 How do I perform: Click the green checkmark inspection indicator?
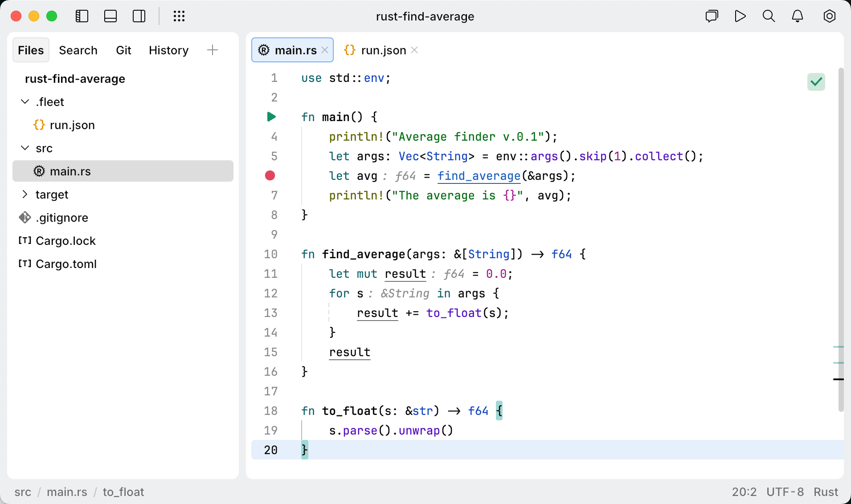click(816, 82)
